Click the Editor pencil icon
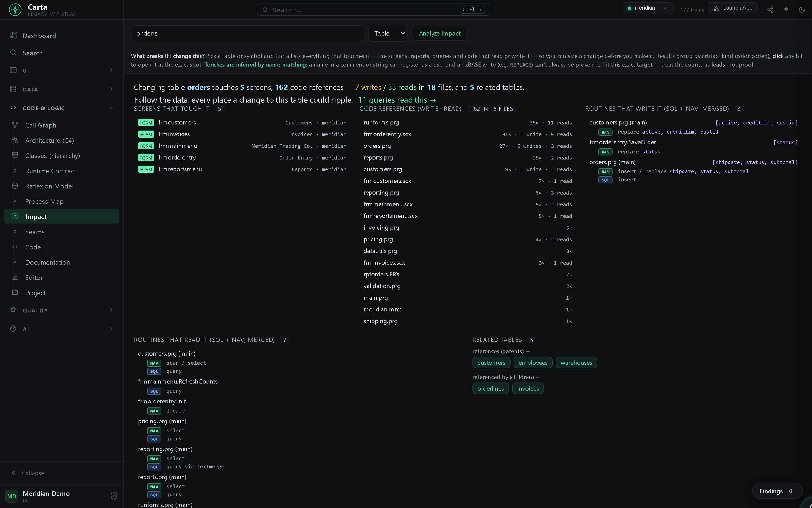Viewport: 812px width, 508px height. click(x=15, y=277)
